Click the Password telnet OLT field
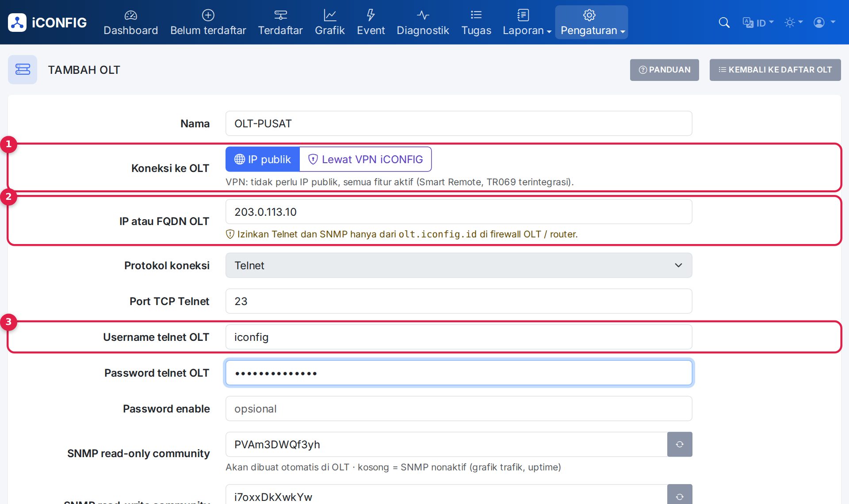 (x=459, y=373)
